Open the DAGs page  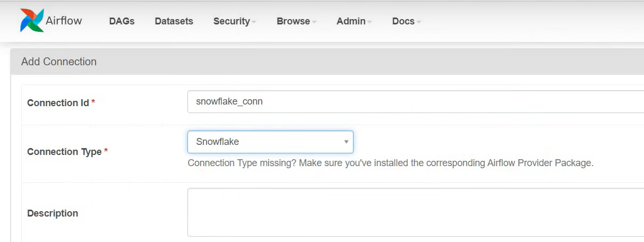pyautogui.click(x=122, y=21)
